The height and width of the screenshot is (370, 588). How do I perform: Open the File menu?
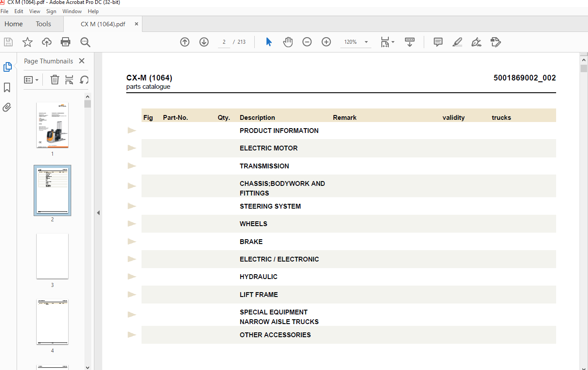coord(5,11)
